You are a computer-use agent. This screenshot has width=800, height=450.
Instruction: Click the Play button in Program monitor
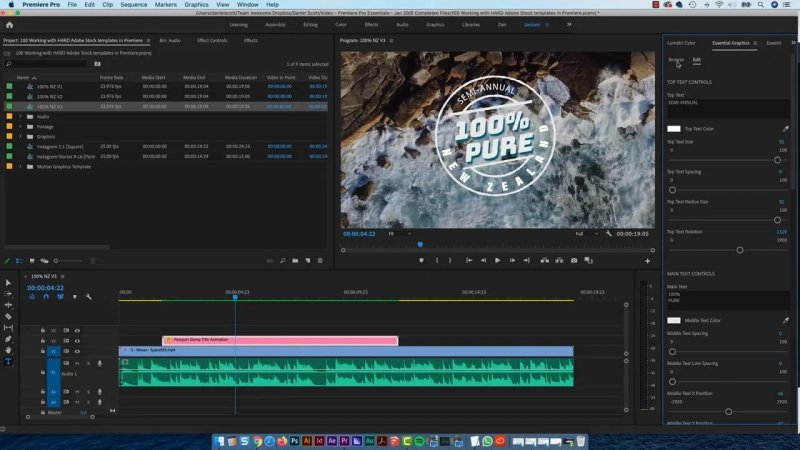tap(497, 260)
